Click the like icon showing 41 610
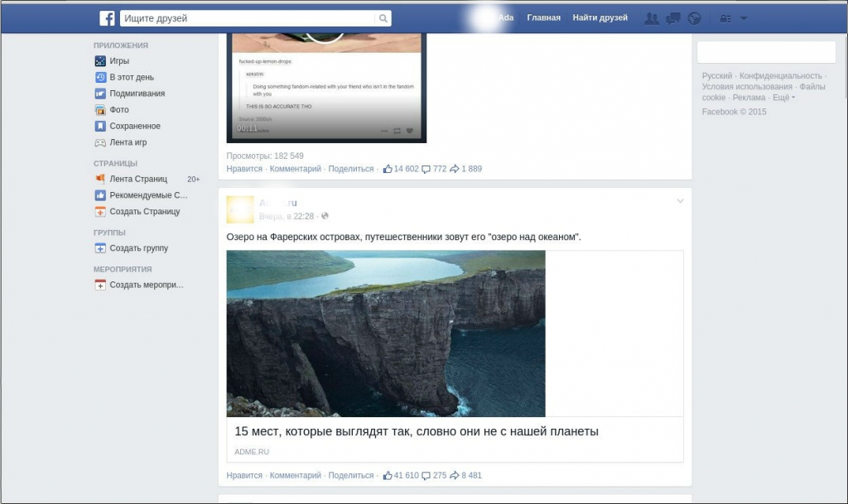This screenshot has width=848, height=504. click(388, 475)
